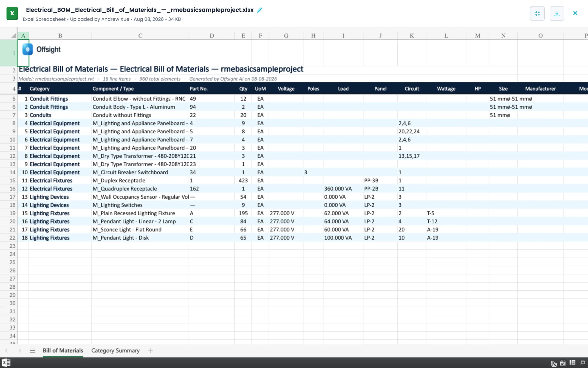Click the Offsight logo image
The image size is (588, 368).
41,49
